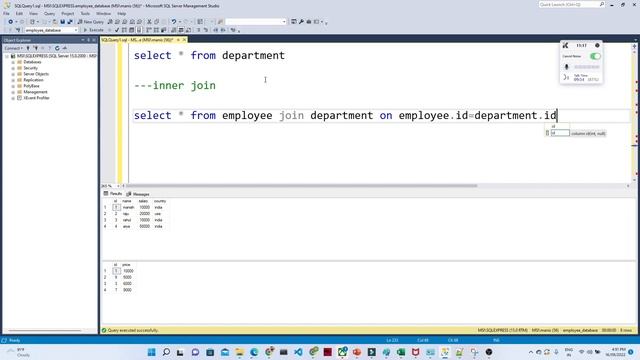
Task: Click the Save All icon
Action: (70, 22)
